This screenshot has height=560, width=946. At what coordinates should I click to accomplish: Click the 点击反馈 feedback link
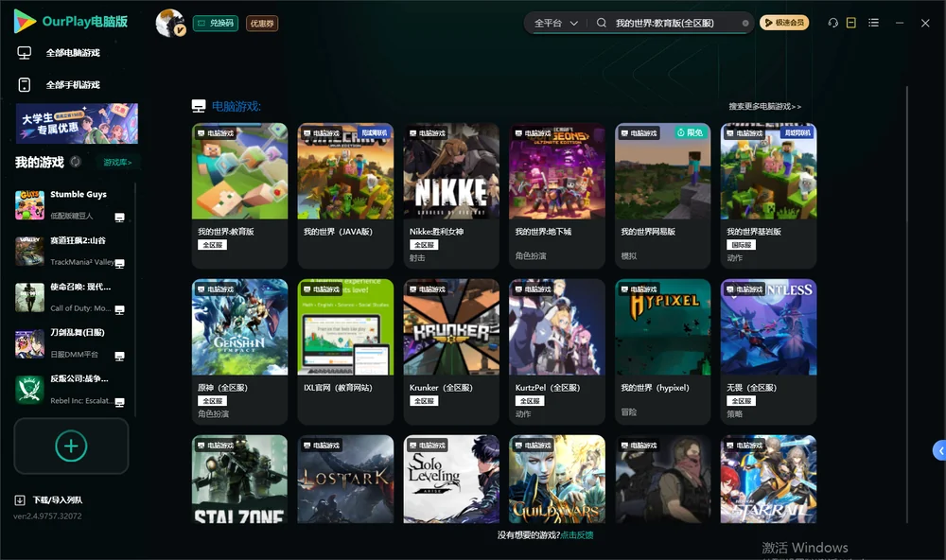[577, 535]
